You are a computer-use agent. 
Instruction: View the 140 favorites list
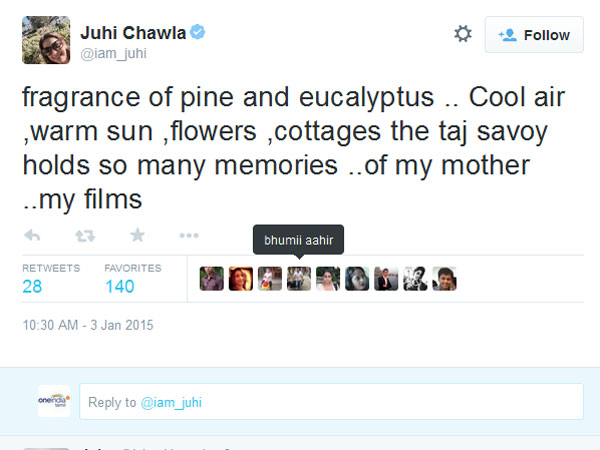click(119, 287)
